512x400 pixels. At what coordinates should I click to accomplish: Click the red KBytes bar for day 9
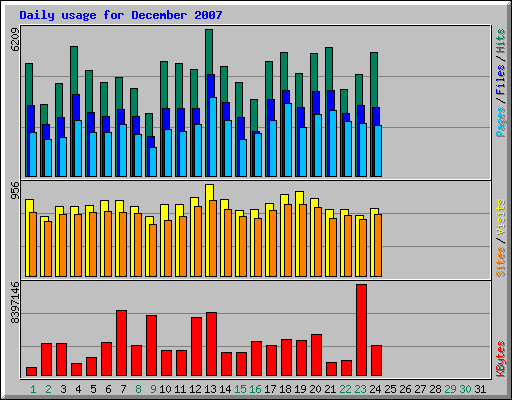coord(151,346)
